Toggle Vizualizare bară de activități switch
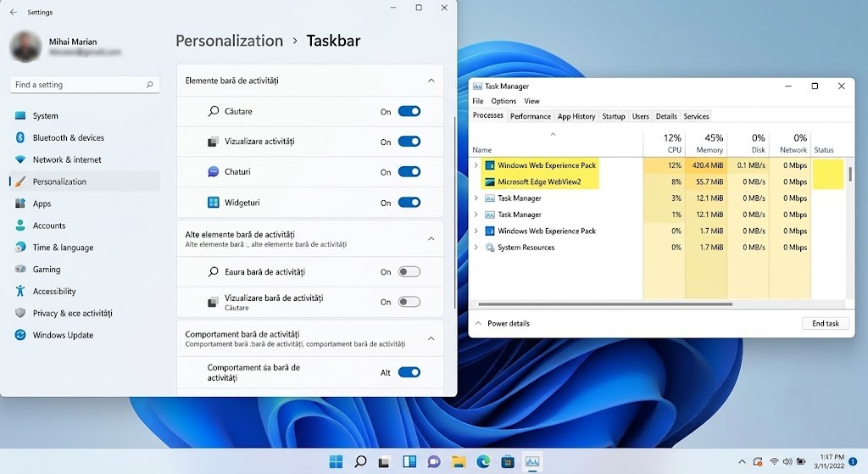 409,302
